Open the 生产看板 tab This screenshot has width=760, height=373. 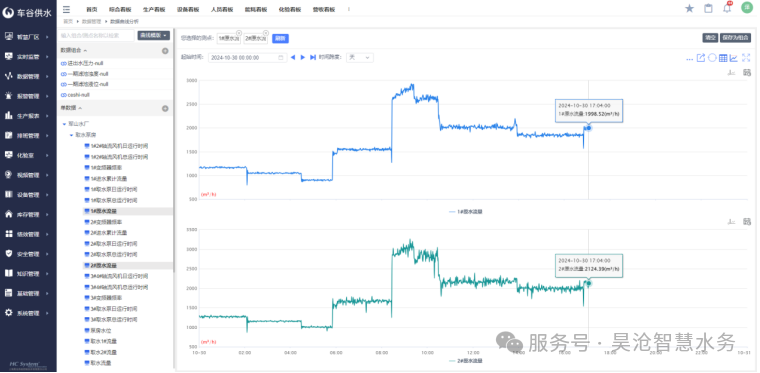click(154, 9)
